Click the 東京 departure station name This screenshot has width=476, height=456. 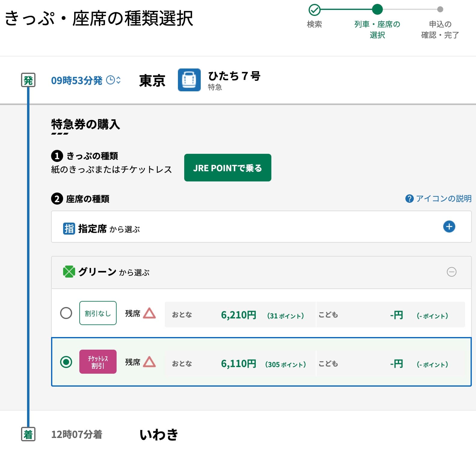coord(152,81)
